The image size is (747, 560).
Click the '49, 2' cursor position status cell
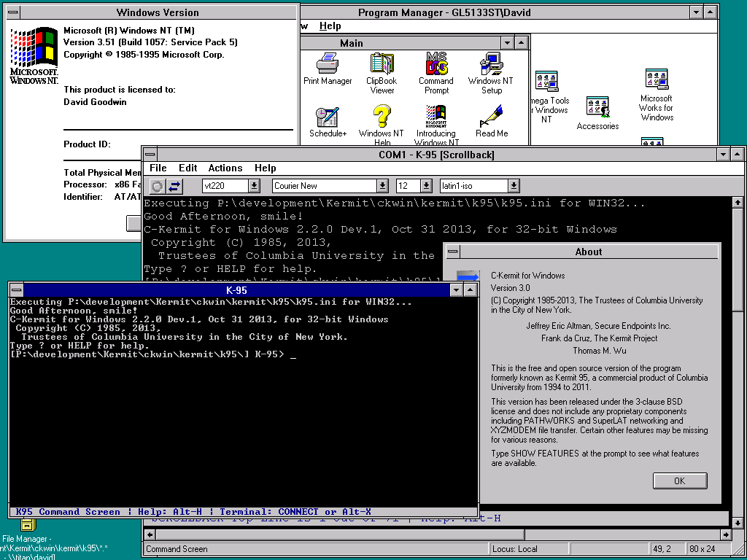coord(667,549)
